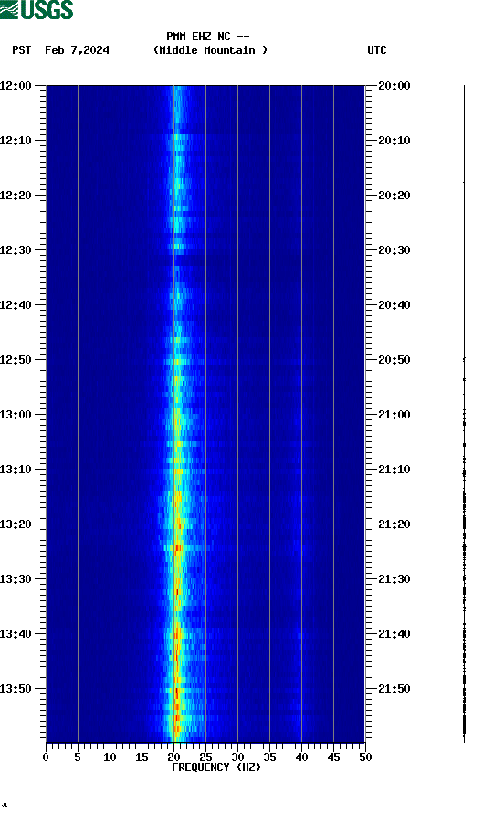
Task: Click the '12:20' PST time label
Action: coord(16,196)
